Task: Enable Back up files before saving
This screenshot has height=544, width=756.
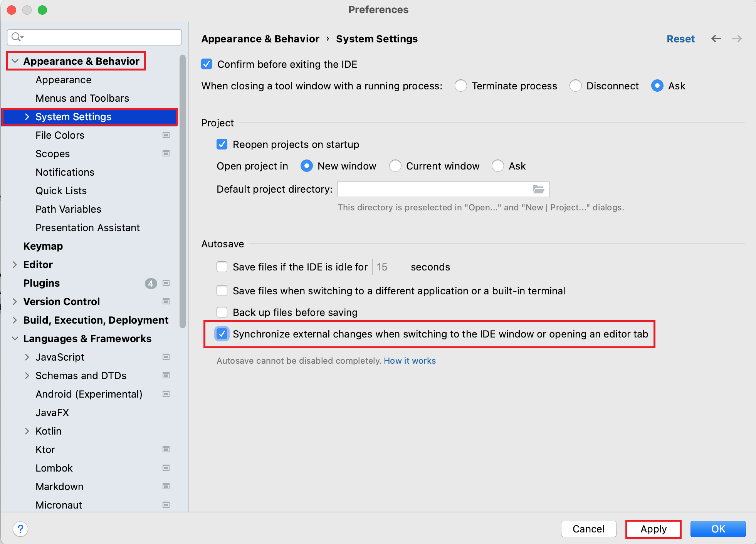Action: point(222,312)
